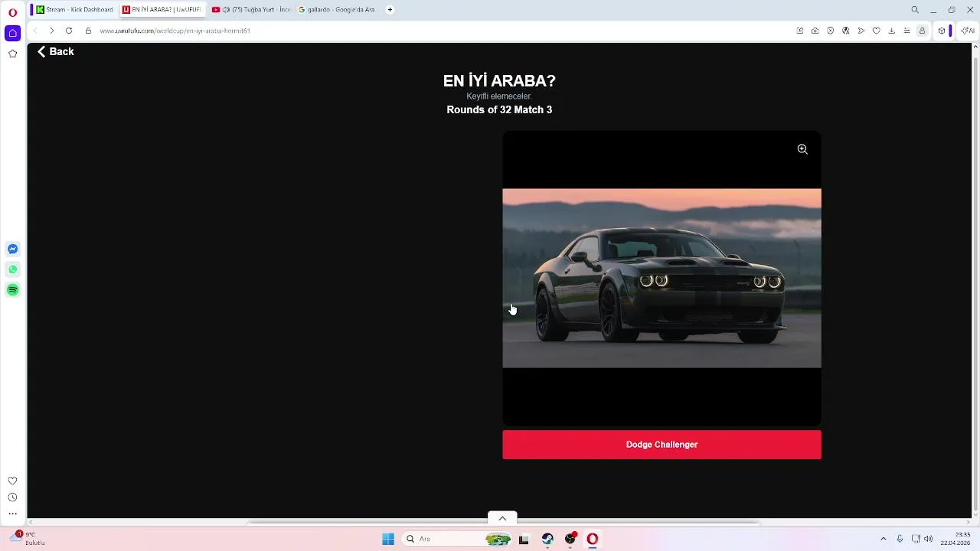Open the black-white square taskbar app
This screenshot has width=980, height=551.
click(x=524, y=539)
